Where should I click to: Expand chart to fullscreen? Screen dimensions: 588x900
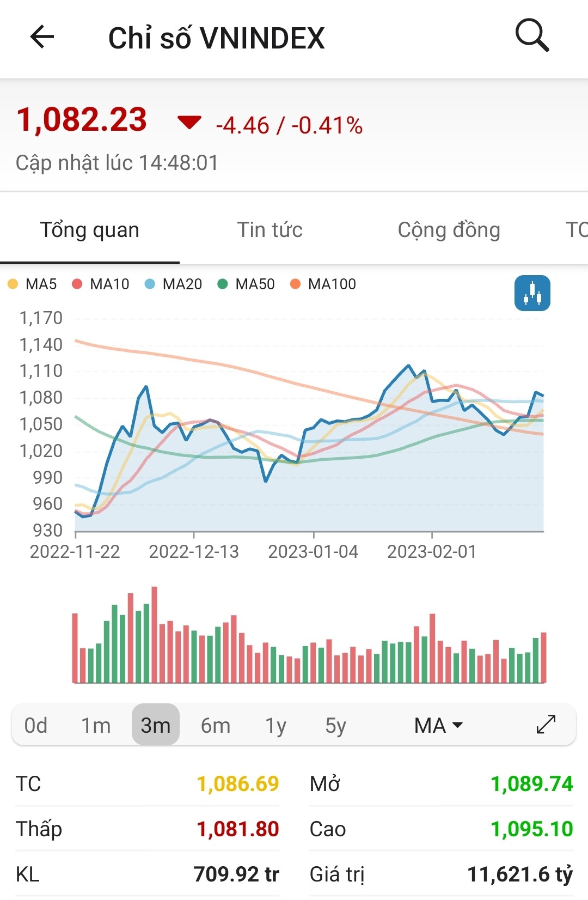pyautogui.click(x=546, y=725)
